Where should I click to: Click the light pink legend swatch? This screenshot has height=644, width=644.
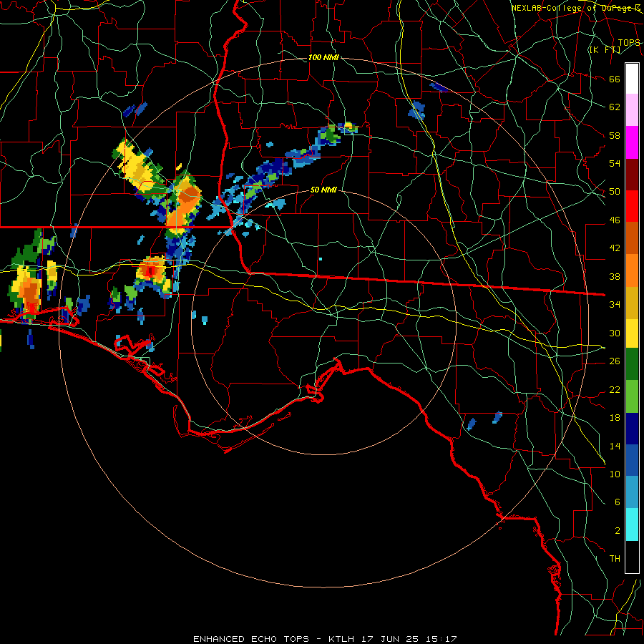(632, 110)
